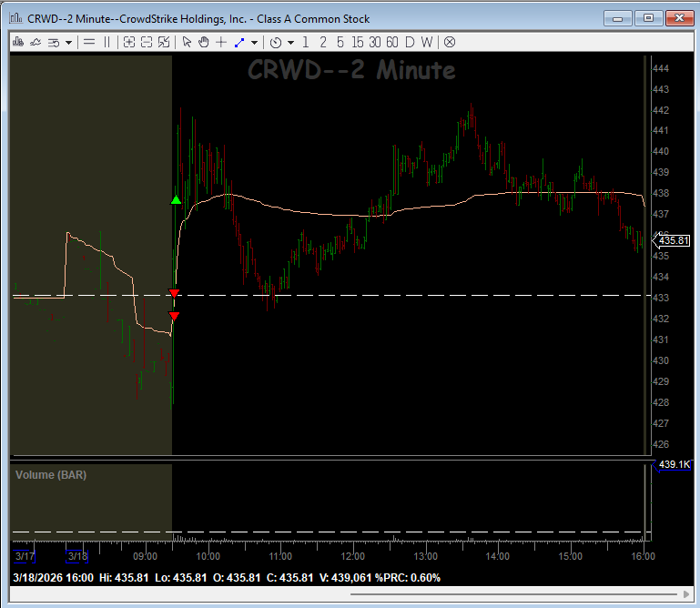
Task: Switch to the 60 minute timeframe
Action: (392, 42)
